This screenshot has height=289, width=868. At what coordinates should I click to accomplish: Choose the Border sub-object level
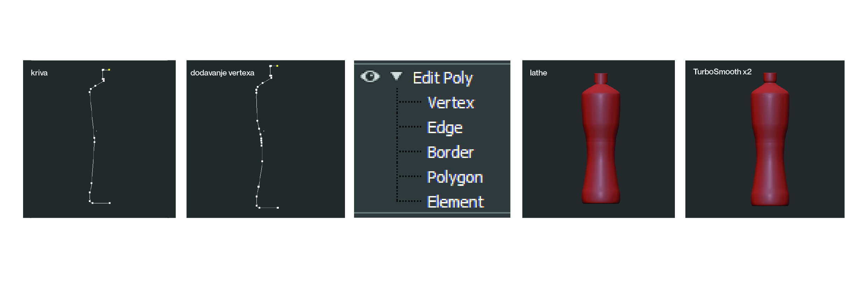(450, 152)
